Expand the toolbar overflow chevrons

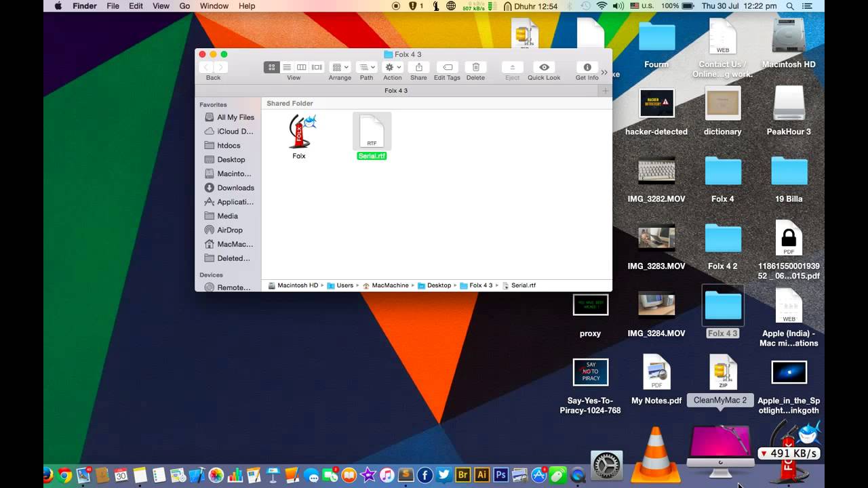[604, 72]
